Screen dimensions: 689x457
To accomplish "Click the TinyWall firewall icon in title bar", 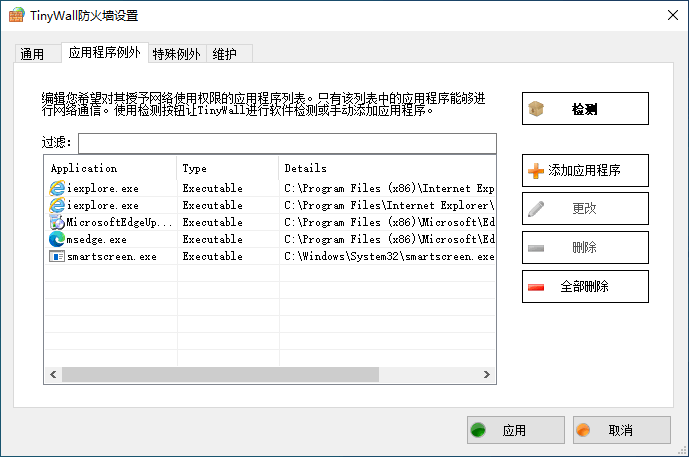I will click(x=16, y=15).
